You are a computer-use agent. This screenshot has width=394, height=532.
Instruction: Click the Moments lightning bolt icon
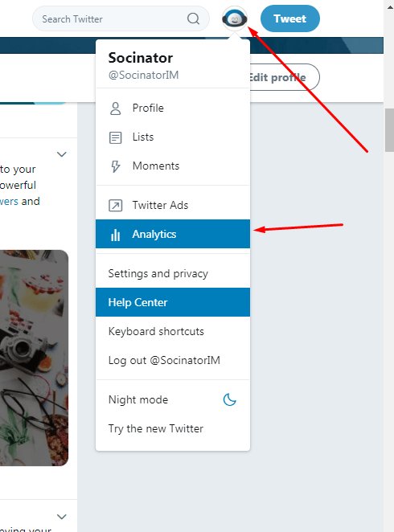point(116,166)
